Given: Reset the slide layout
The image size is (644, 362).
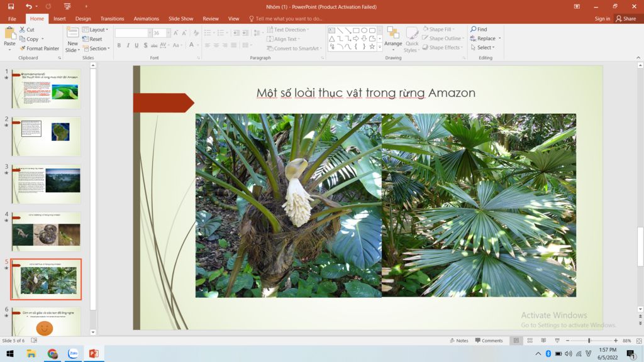Looking at the screenshot, I should click(92, 39).
